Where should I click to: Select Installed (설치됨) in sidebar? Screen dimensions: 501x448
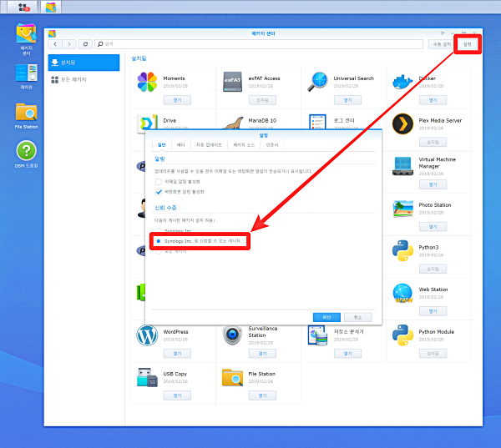pyautogui.click(x=83, y=63)
